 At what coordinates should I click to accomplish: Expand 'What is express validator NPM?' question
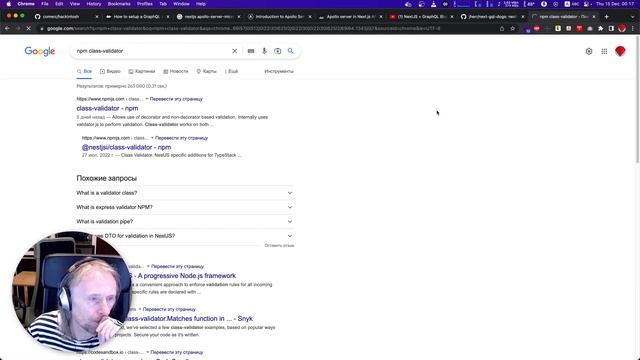coord(184,207)
